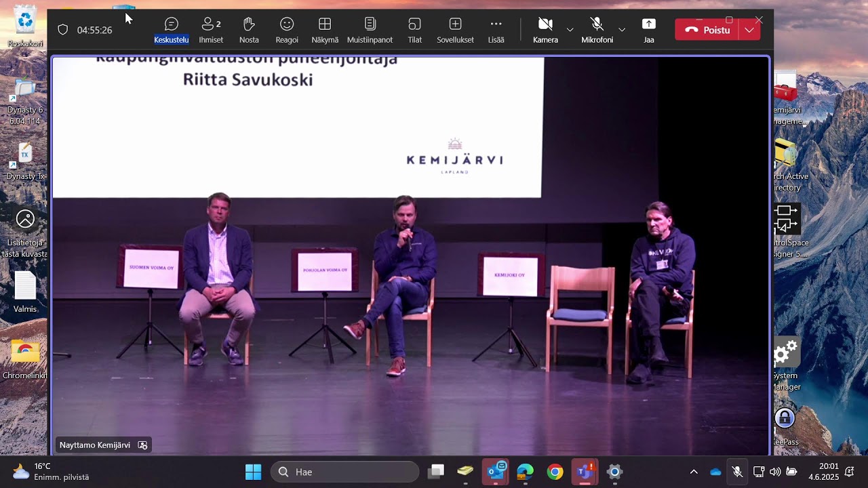Share screen with the Jaa button

pyautogui.click(x=649, y=30)
